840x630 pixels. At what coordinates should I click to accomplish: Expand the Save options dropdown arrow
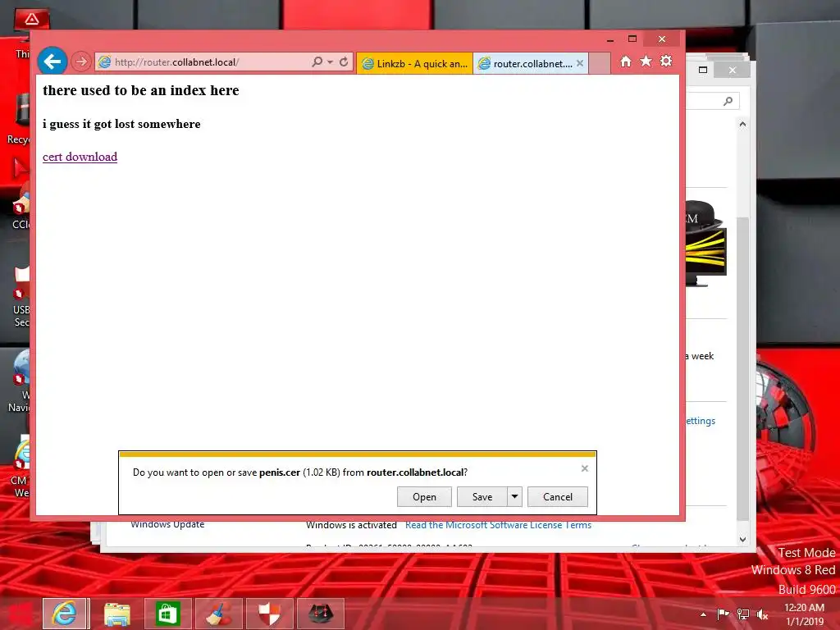tap(514, 496)
